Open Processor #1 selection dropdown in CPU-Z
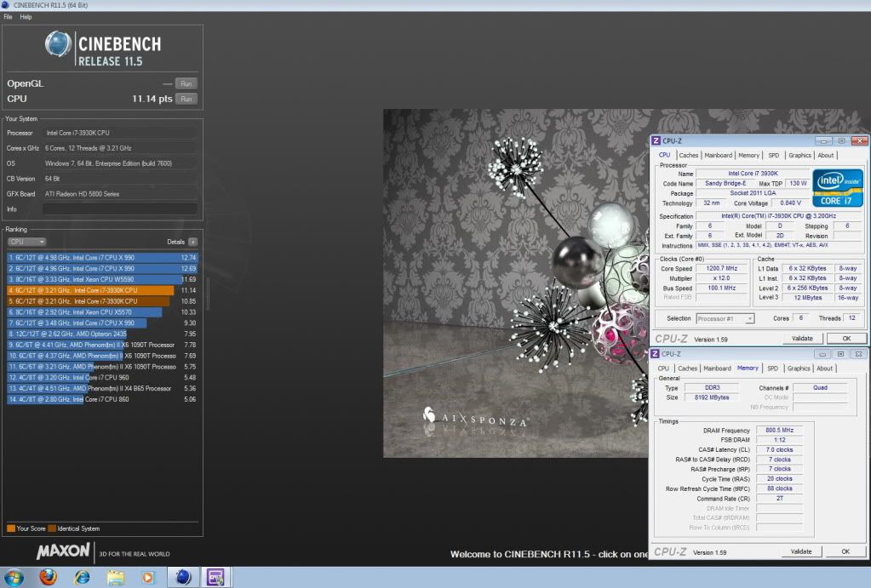The image size is (871, 588). (x=725, y=319)
